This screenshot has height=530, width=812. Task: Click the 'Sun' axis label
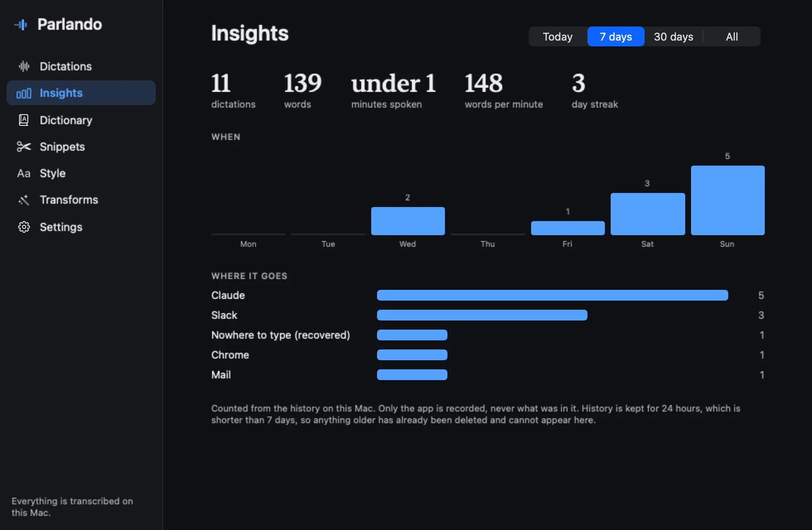pos(727,244)
